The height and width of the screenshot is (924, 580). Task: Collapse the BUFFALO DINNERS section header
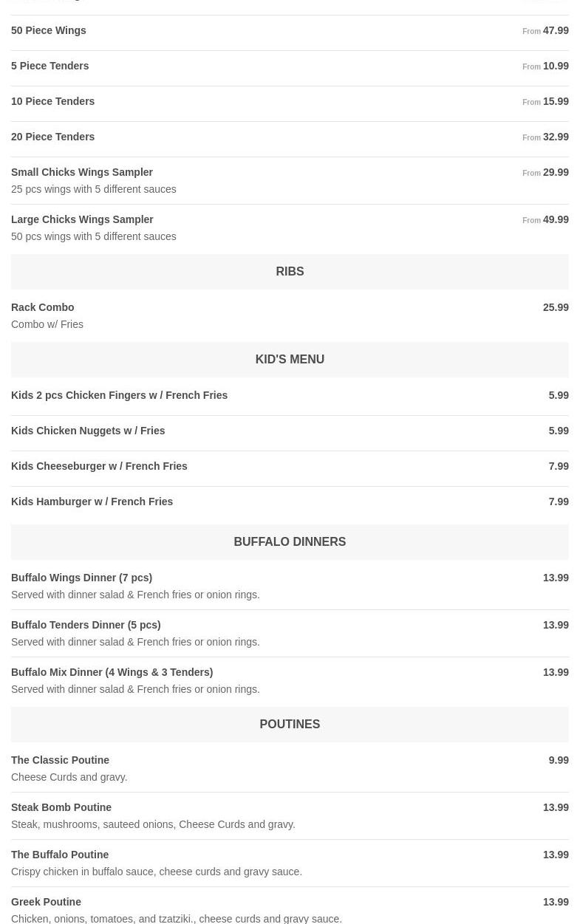tap(290, 542)
